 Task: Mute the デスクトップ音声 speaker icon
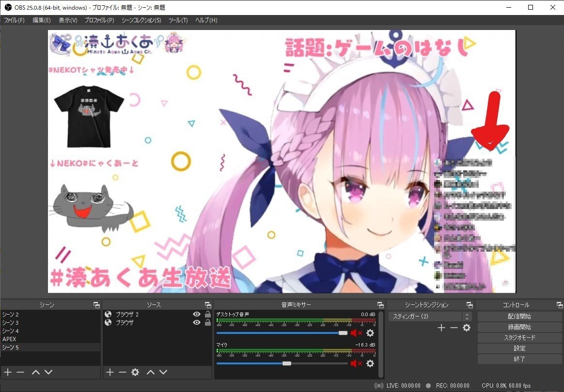pyautogui.click(x=356, y=333)
